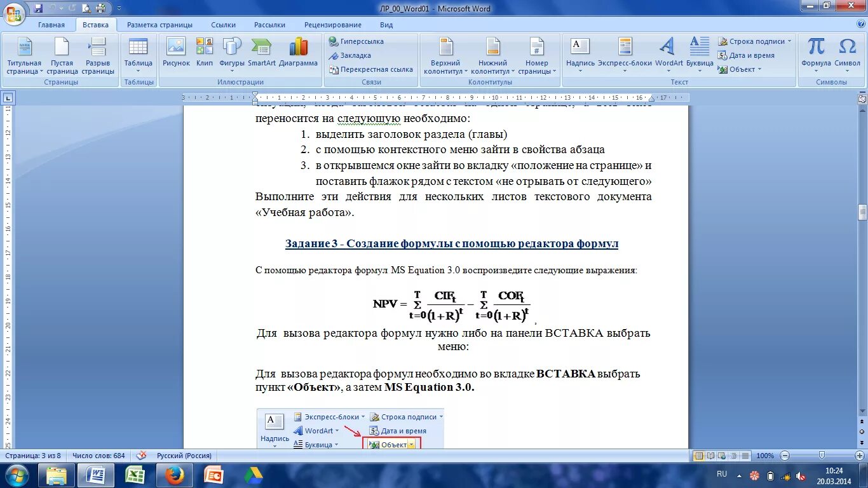
Task: Open the Разметка страницы tab
Action: 159,25
